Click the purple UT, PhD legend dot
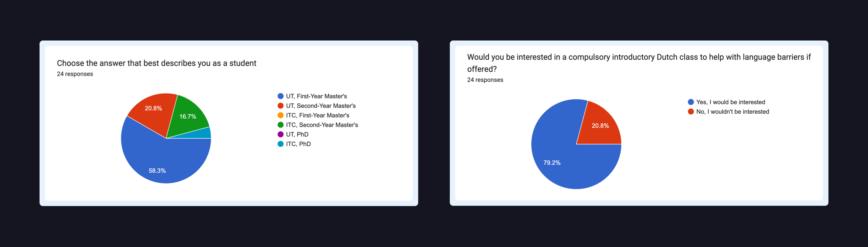 pos(280,134)
